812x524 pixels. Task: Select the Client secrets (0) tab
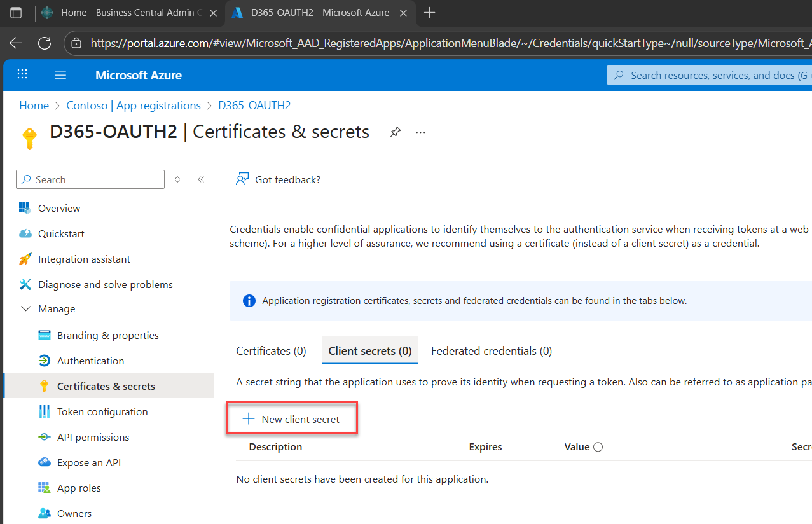pyautogui.click(x=370, y=351)
